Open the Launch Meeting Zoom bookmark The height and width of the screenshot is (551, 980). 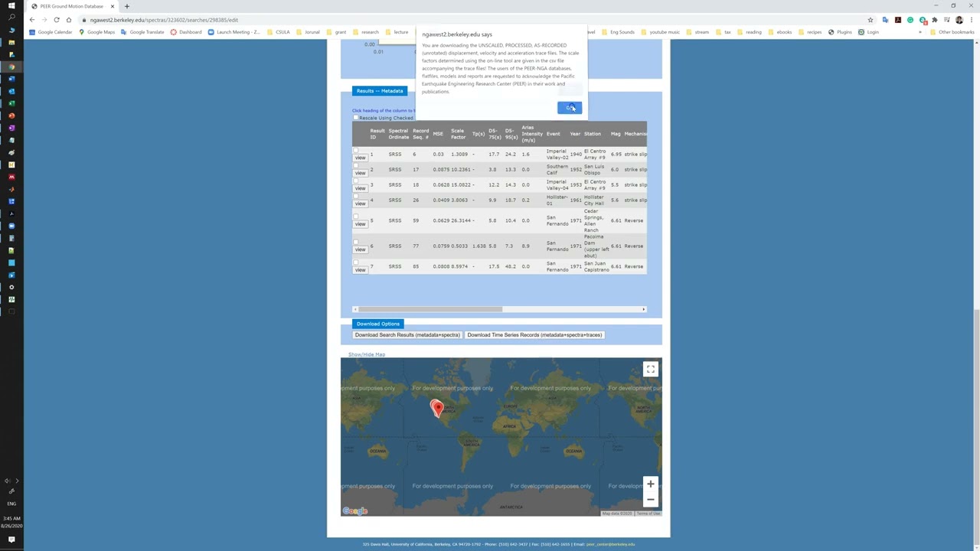(234, 32)
